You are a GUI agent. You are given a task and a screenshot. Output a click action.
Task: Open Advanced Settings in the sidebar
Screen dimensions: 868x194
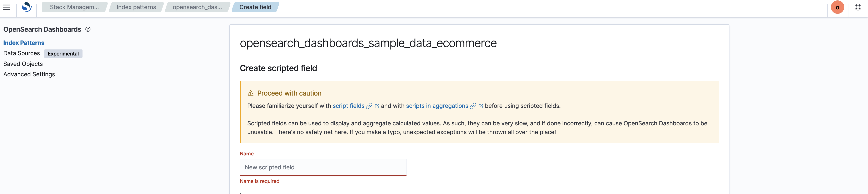(x=29, y=74)
